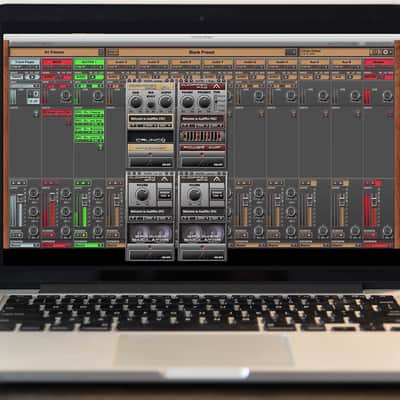This screenshot has width=400, height=400.
Task: Click the add-insert icon below the green insert slots
Action: click(x=100, y=146)
